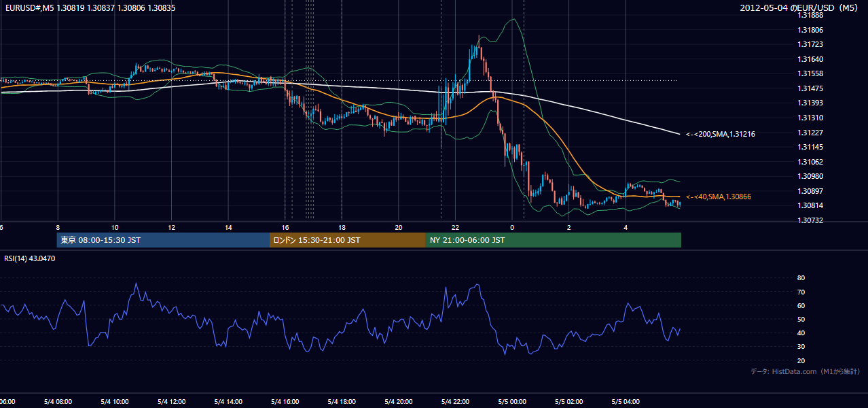Click bottom time label 5/4 10:00
This screenshot has height=408, width=868.
tap(115, 402)
